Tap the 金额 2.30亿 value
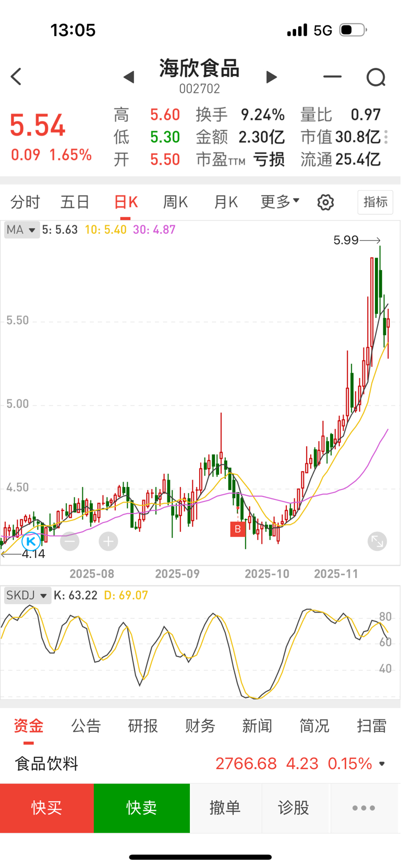Screen dimensions: 401x868 click(x=262, y=137)
